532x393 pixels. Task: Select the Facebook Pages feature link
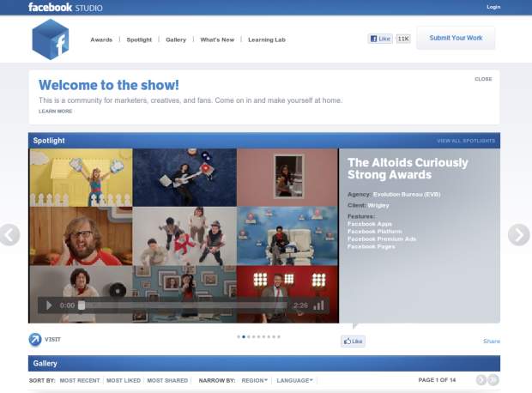pyautogui.click(x=372, y=246)
